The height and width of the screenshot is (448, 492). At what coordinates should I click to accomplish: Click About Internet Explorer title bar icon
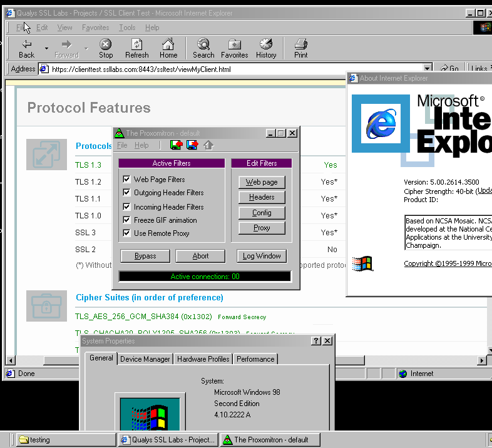pyautogui.click(x=353, y=78)
